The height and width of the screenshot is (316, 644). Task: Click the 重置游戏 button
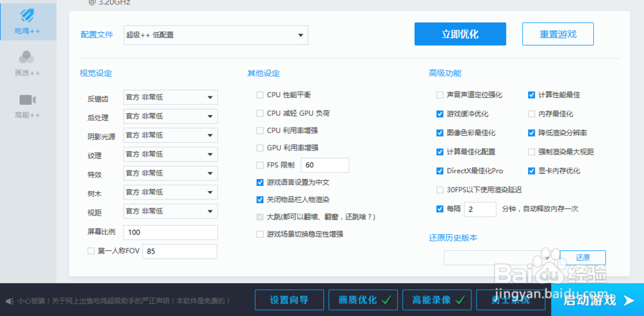coord(558,34)
